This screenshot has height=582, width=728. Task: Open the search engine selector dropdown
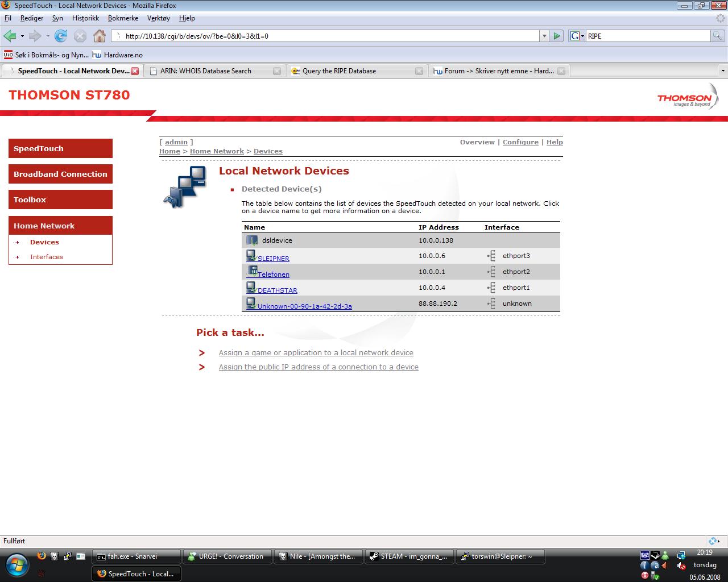point(577,36)
